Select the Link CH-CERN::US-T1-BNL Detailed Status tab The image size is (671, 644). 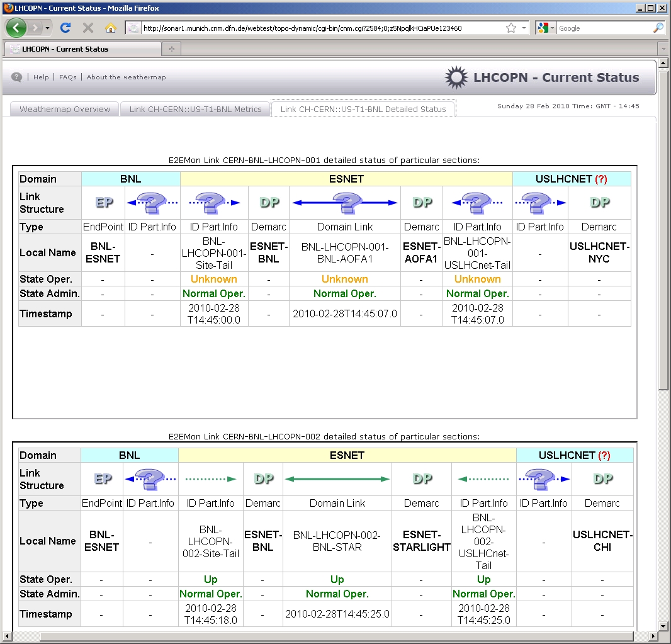[x=363, y=109]
